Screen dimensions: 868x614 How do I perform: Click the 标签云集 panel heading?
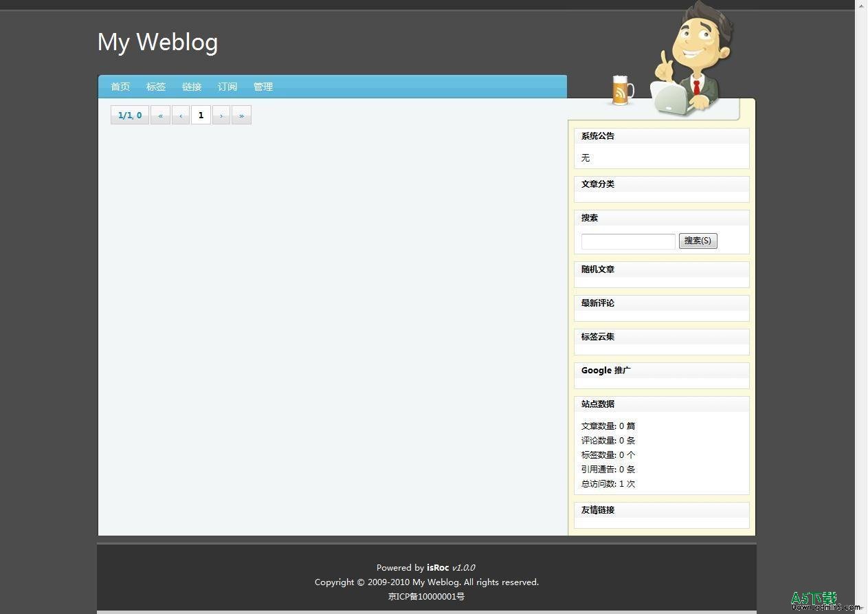pyautogui.click(x=598, y=337)
